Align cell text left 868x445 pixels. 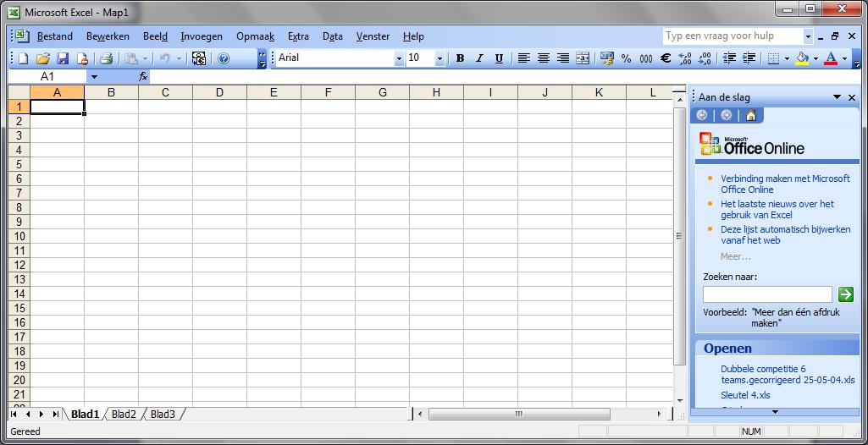pos(523,58)
